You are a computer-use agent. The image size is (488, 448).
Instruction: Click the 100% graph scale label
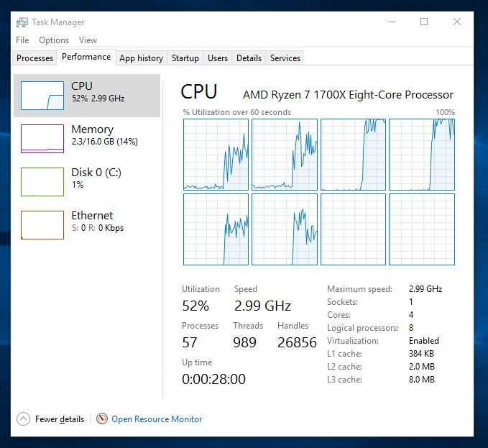coord(446,112)
